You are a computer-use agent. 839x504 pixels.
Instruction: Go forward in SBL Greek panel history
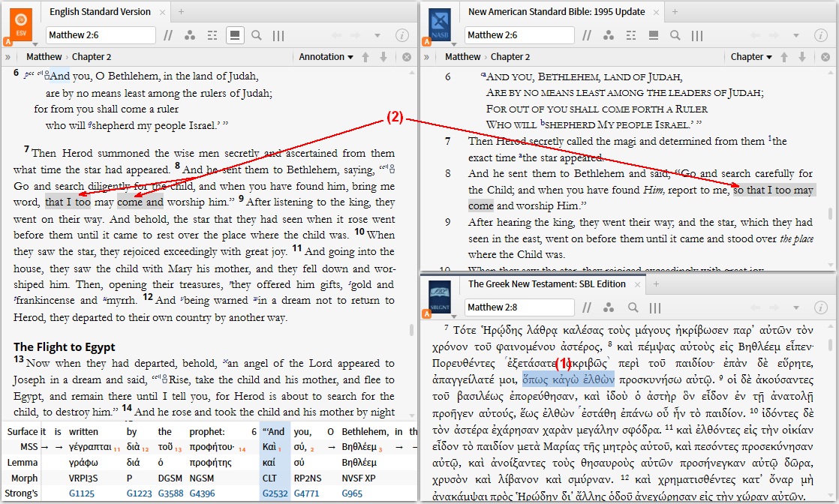tap(774, 307)
